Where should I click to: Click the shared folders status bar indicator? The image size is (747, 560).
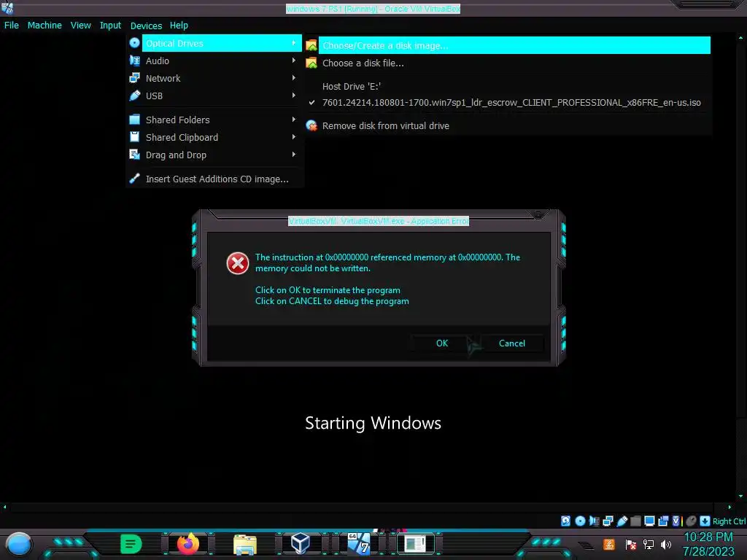tap(635, 521)
